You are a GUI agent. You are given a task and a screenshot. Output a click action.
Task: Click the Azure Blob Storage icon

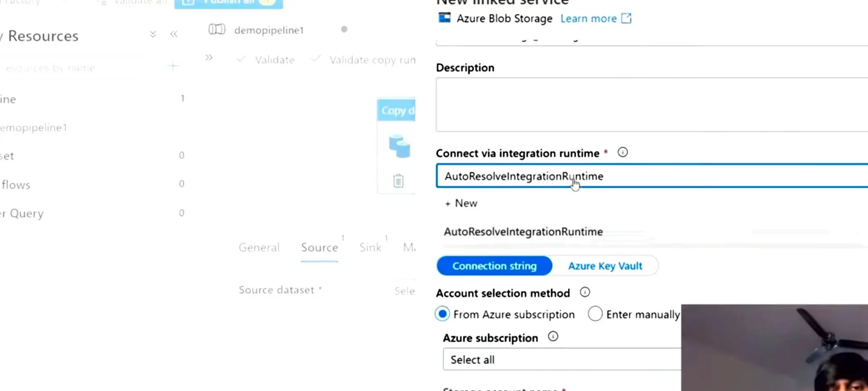[444, 18]
